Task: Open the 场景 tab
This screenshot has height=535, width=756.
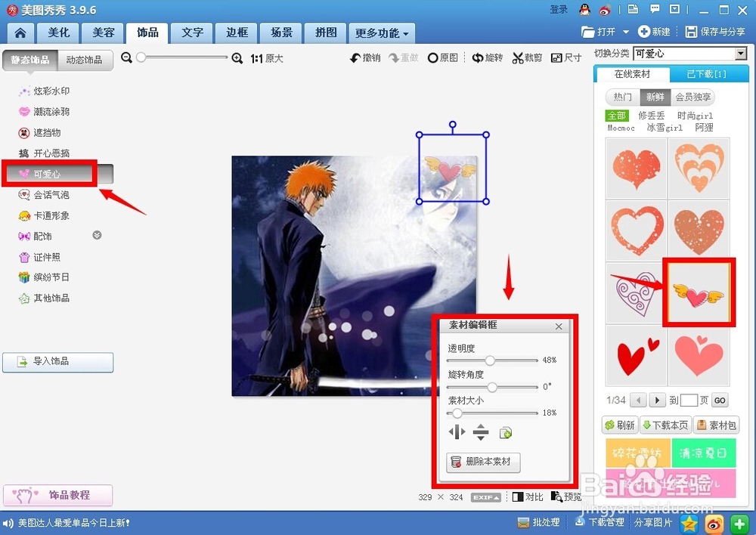Action: (x=281, y=32)
